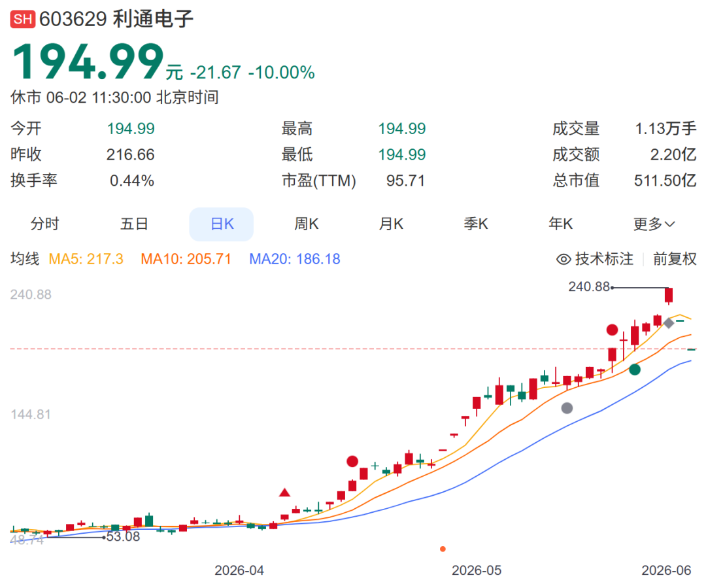Screen dimensions: 706x588
Task: Click the stock name 603629 利通电子
Action: pyautogui.click(x=116, y=20)
